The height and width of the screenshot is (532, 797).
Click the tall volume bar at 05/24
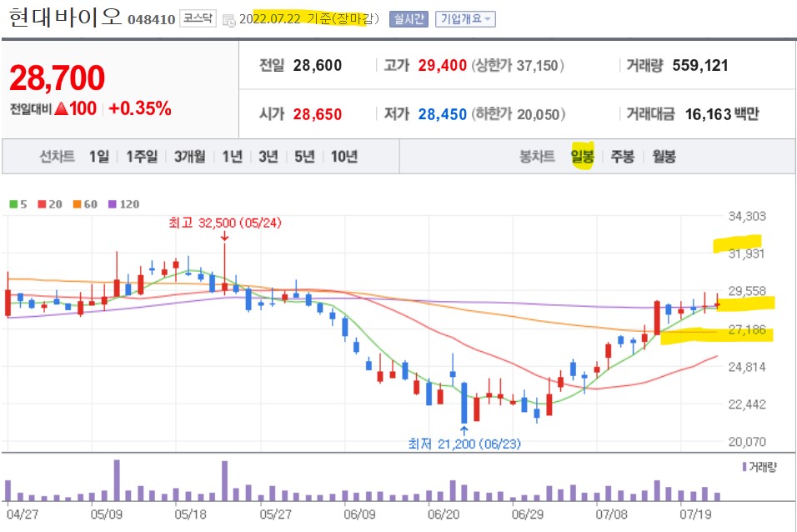coord(224,481)
